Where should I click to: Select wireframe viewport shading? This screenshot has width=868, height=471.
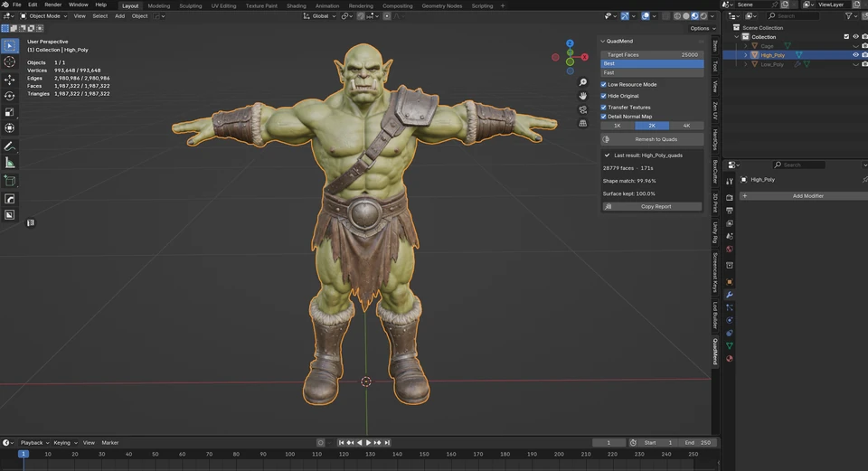677,16
